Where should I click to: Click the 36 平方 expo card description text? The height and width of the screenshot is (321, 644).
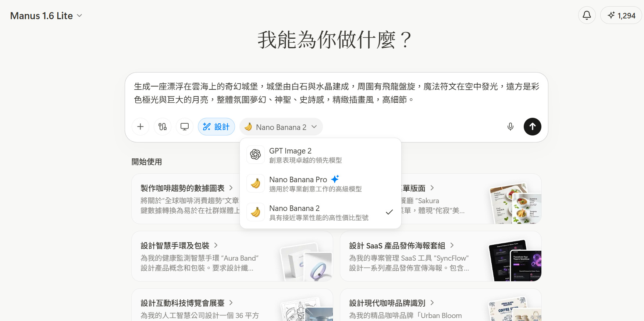pyautogui.click(x=200, y=315)
